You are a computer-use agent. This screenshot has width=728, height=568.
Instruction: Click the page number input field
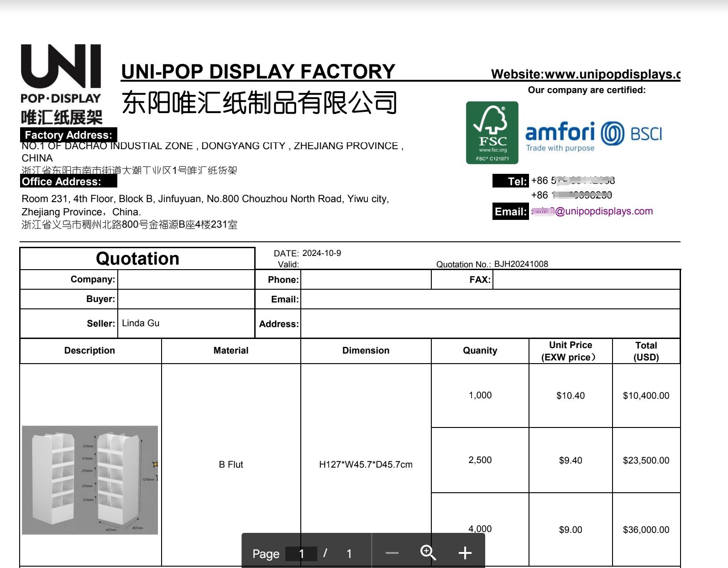(301, 554)
